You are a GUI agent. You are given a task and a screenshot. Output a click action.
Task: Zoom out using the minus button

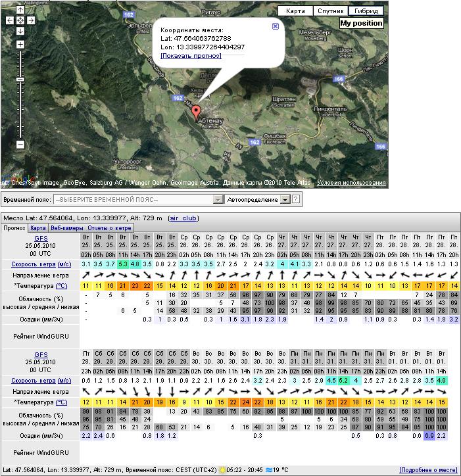tap(20, 144)
